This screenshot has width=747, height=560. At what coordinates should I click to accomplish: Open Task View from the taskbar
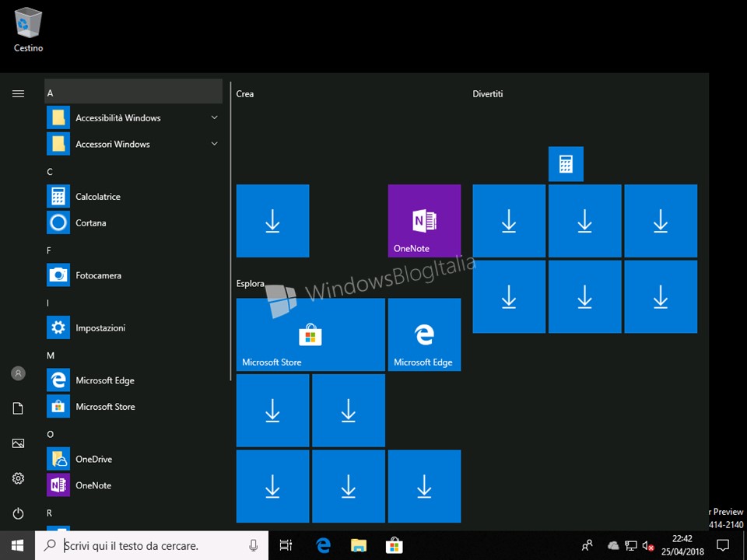[286, 545]
